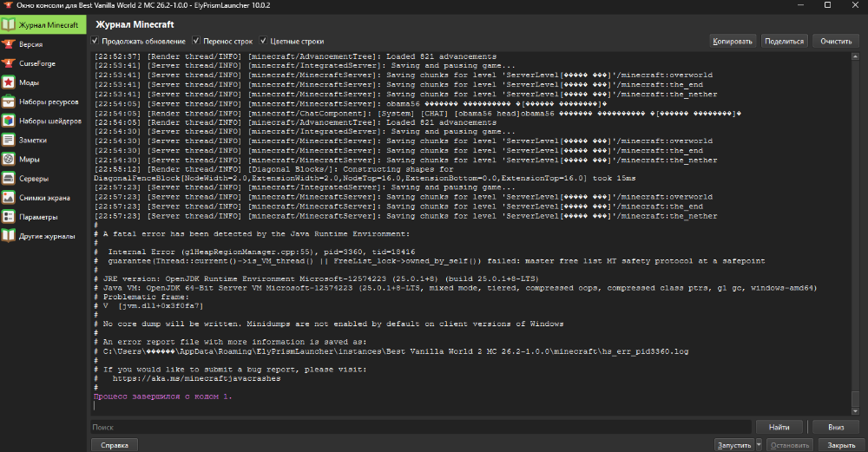Switch to the Версия page
Viewport: 868px width, 452px height.
pyautogui.click(x=43, y=44)
